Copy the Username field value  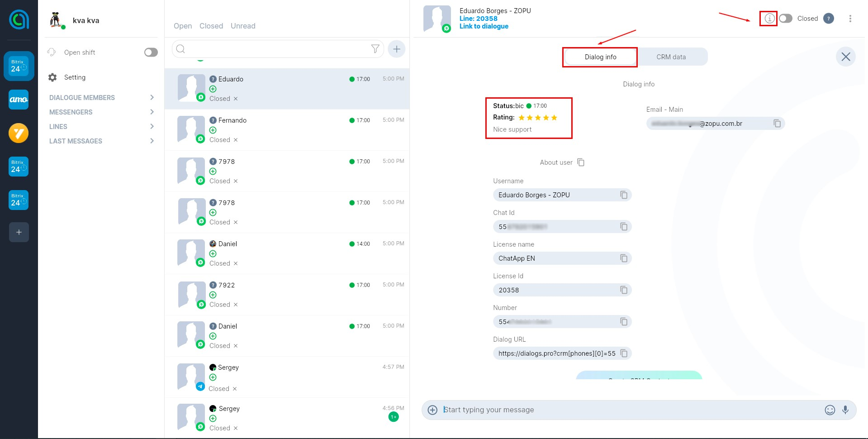pyautogui.click(x=624, y=195)
